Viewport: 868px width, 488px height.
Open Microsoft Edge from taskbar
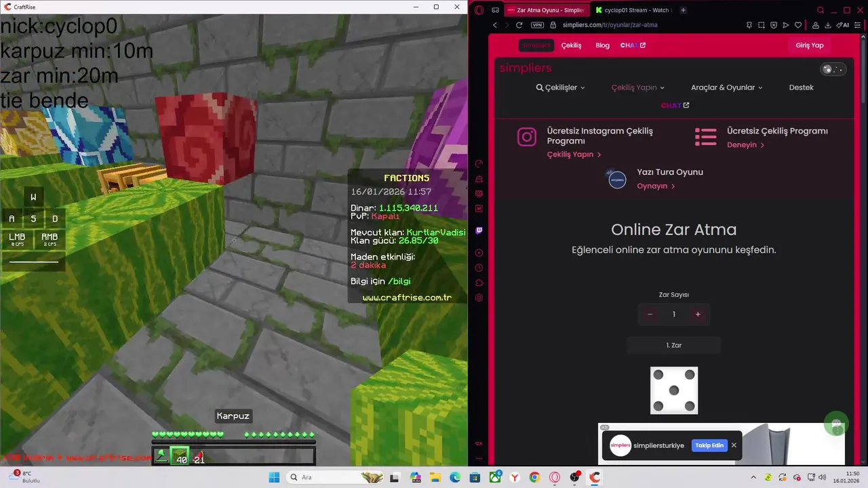tap(455, 477)
